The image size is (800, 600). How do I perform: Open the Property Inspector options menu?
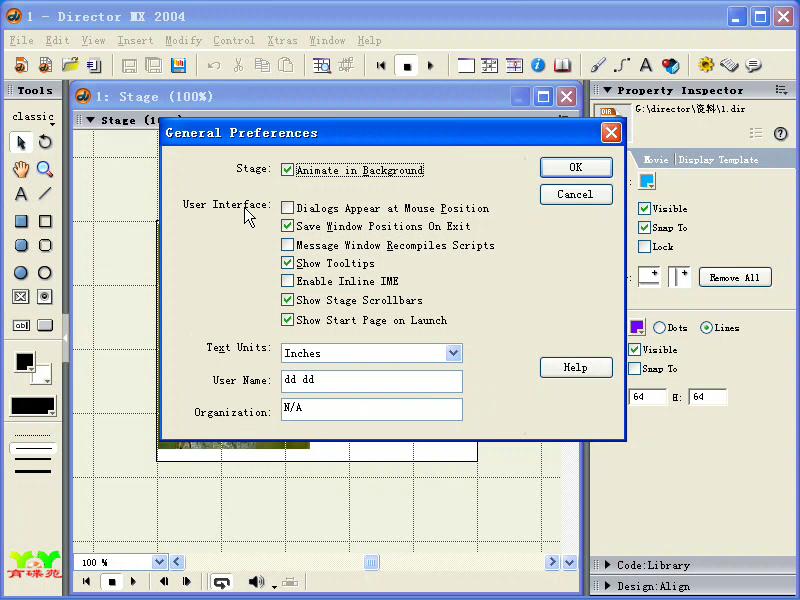pos(781,90)
